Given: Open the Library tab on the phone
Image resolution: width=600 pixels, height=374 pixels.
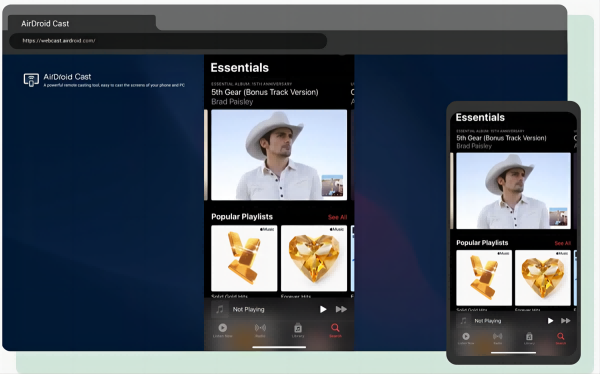Looking at the screenshot, I should pyautogui.click(x=529, y=338).
